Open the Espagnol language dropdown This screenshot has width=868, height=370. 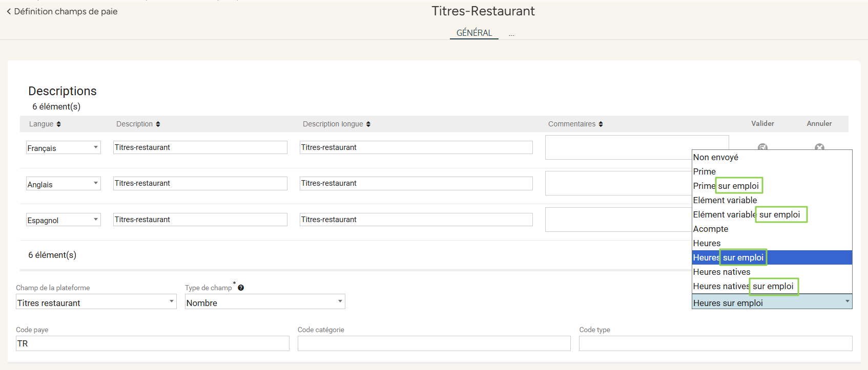(x=63, y=220)
